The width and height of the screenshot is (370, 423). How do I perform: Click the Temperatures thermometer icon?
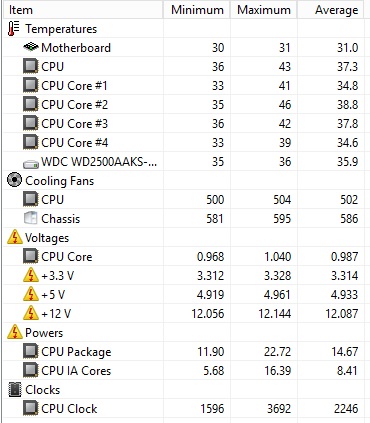tap(14, 29)
